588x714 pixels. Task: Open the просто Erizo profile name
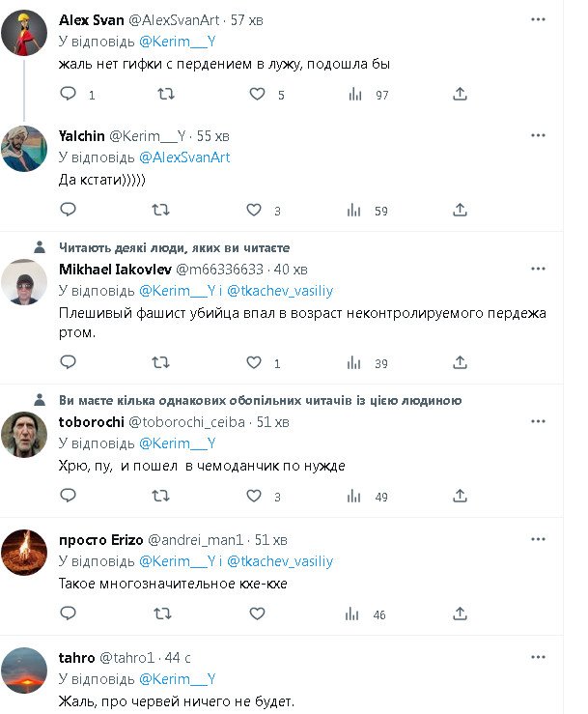101,539
